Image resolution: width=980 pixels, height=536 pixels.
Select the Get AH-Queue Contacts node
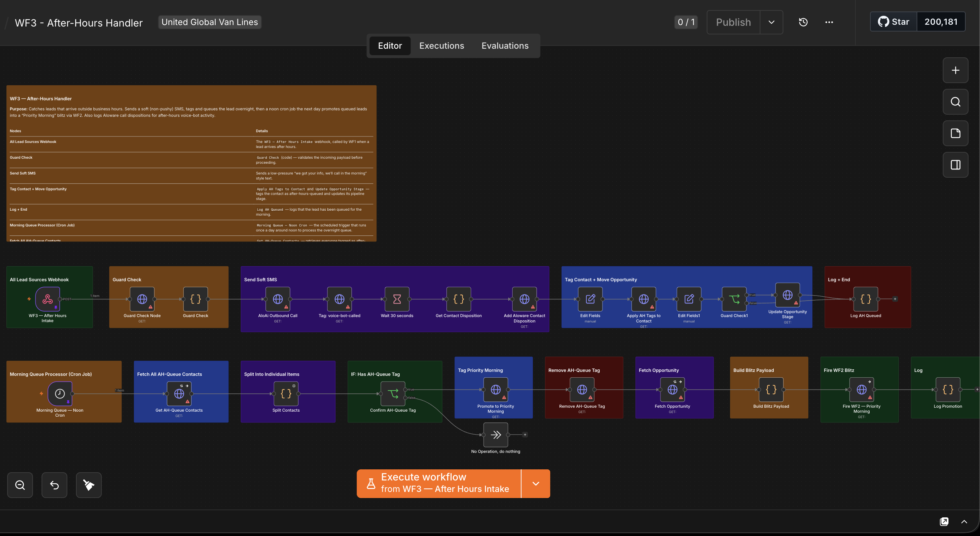(x=179, y=394)
